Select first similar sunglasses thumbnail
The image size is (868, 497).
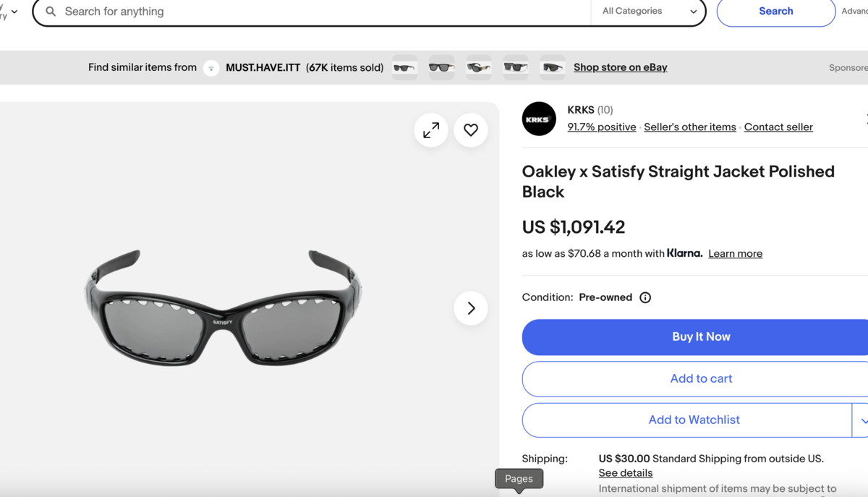tap(404, 68)
